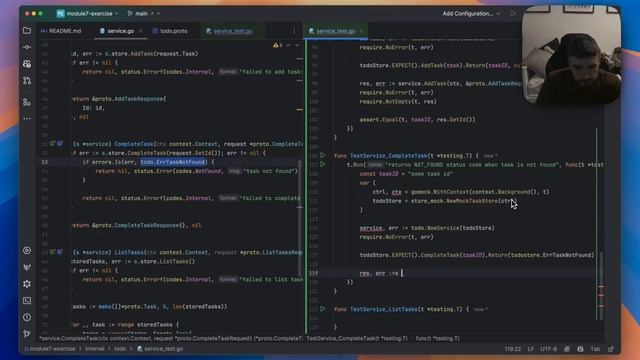Click the read-only lock icon in status bar
640x360 pixels.
coord(611,349)
